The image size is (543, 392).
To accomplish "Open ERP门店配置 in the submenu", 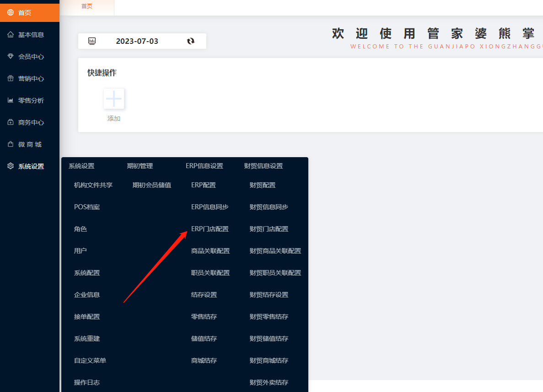I will point(210,229).
